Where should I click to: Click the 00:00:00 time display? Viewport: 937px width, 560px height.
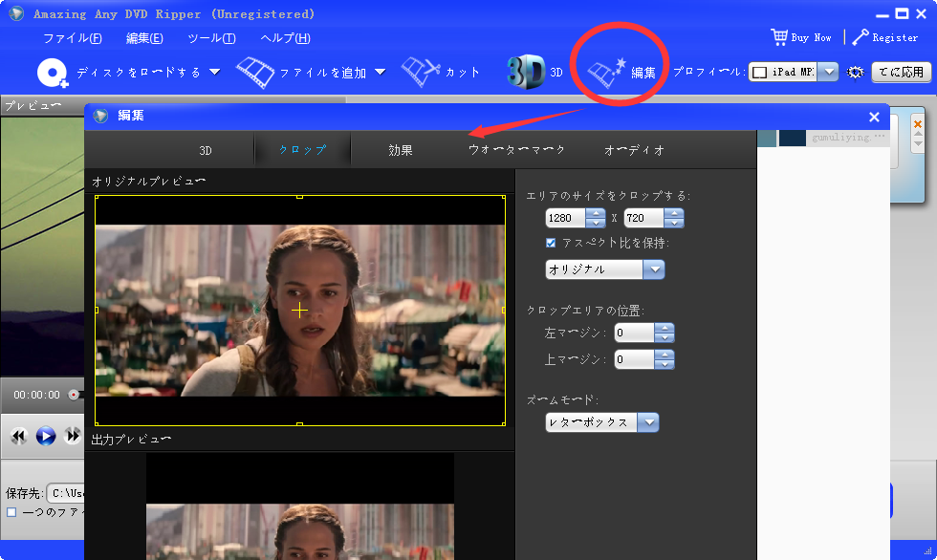point(36,396)
